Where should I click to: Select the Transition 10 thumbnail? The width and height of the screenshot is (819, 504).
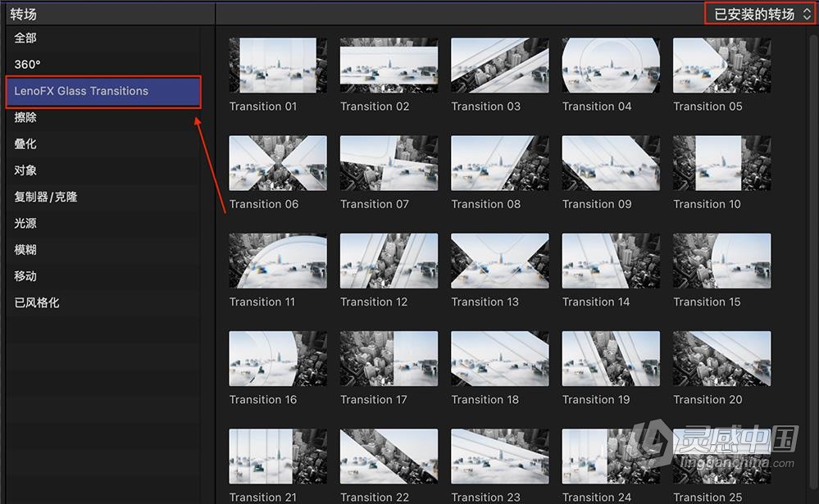(721, 162)
